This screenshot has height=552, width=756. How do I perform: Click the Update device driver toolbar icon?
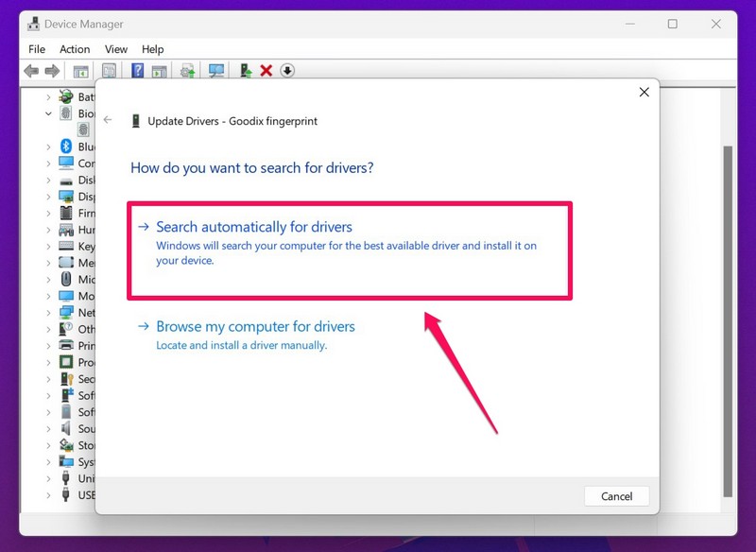click(x=187, y=71)
